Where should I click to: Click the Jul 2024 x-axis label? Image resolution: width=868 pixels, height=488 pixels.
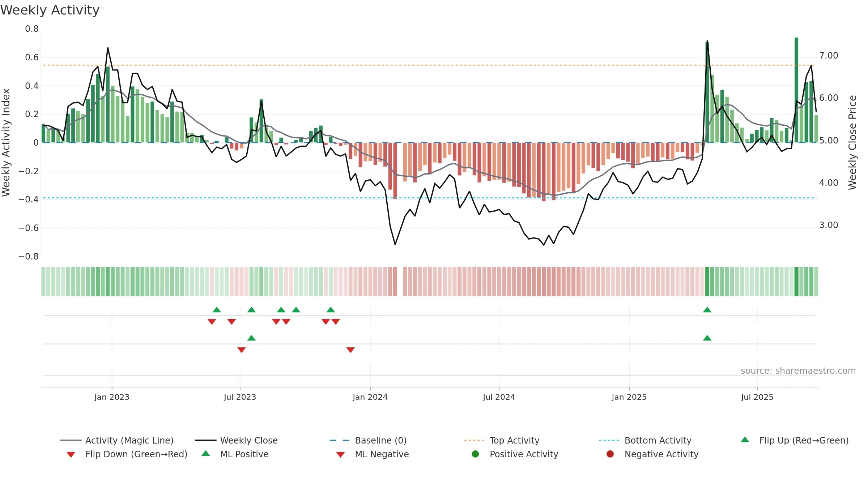(x=499, y=397)
